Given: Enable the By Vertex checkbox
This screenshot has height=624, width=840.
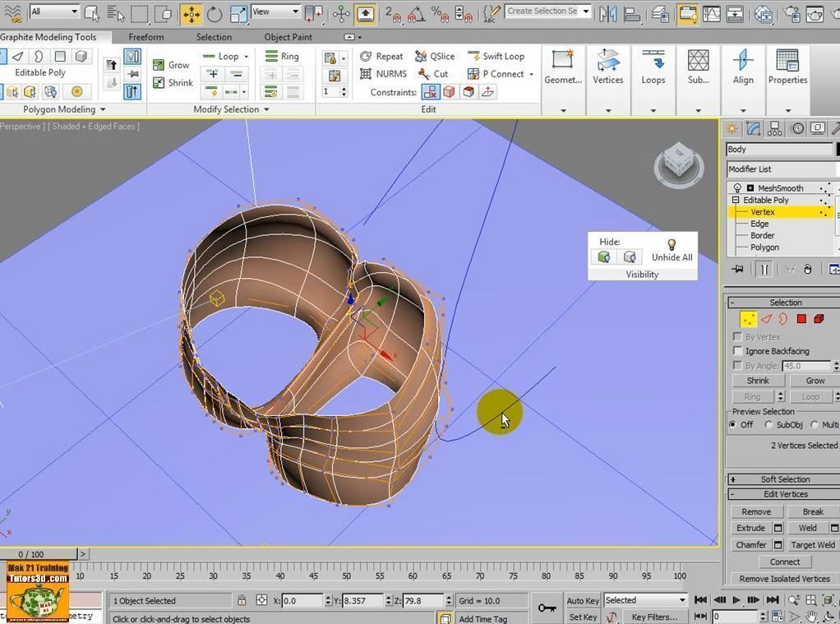Looking at the screenshot, I should pyautogui.click(x=738, y=336).
